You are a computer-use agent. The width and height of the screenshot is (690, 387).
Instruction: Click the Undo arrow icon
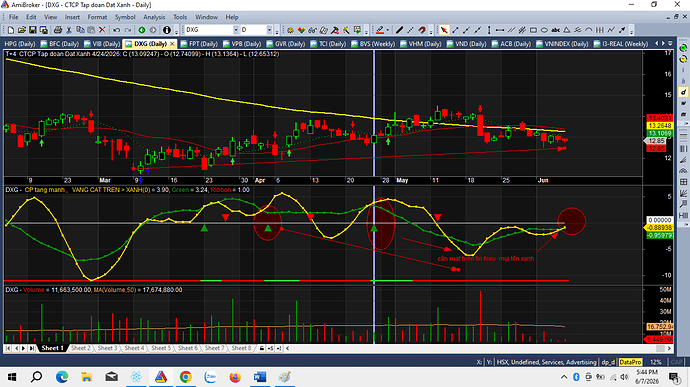click(x=117, y=30)
